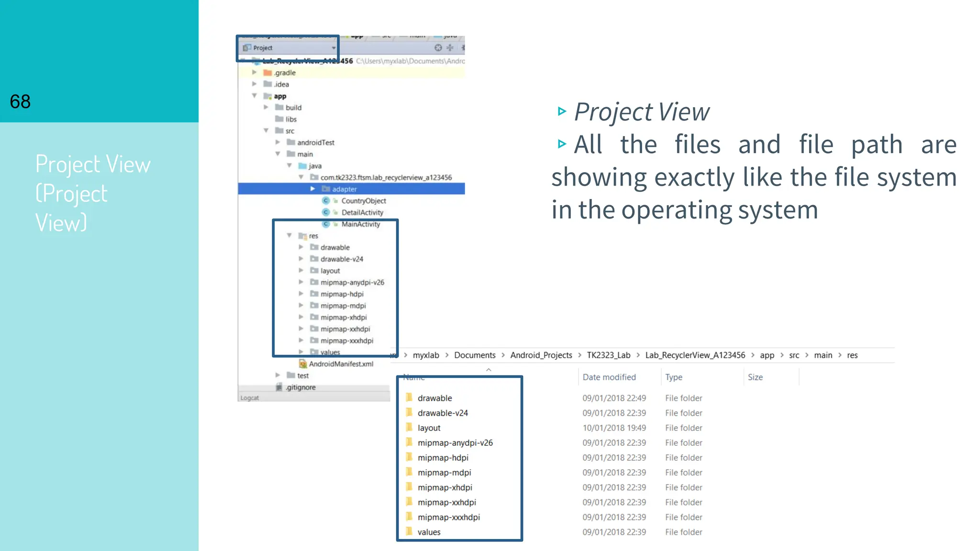Screen dimensions: 980x551
Task: Select layout folder in project tree
Action: click(330, 271)
